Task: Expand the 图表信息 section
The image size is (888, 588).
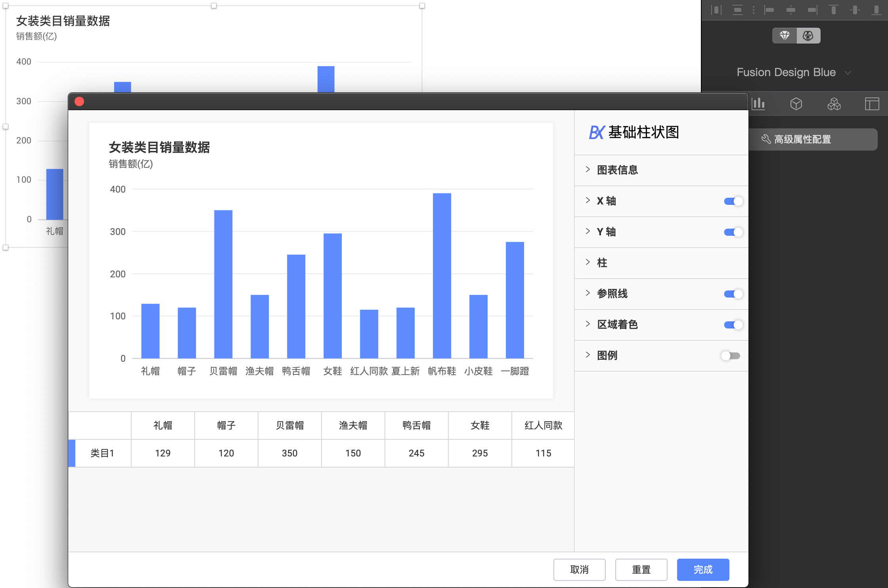Action: point(617,170)
